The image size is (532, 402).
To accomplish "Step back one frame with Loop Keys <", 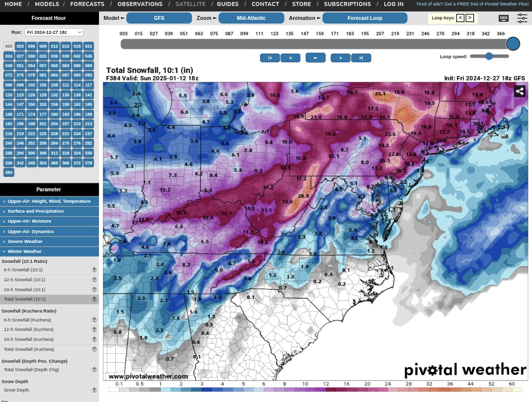I will (x=460, y=18).
